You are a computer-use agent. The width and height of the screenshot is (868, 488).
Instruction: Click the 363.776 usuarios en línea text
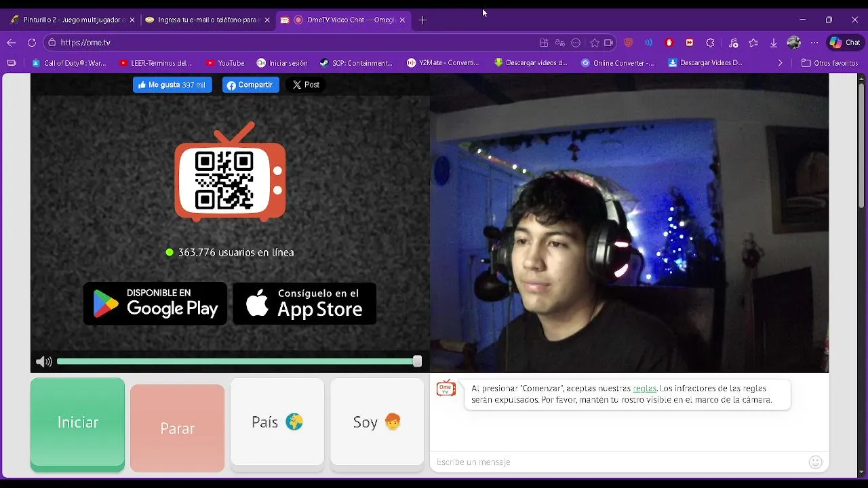coord(235,252)
